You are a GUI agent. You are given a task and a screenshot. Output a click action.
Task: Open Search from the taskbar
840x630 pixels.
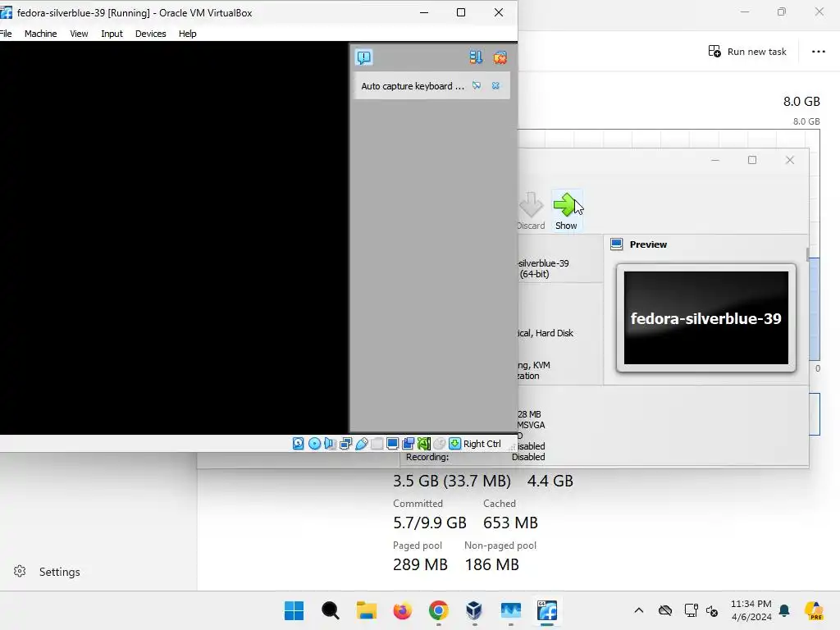(x=330, y=610)
